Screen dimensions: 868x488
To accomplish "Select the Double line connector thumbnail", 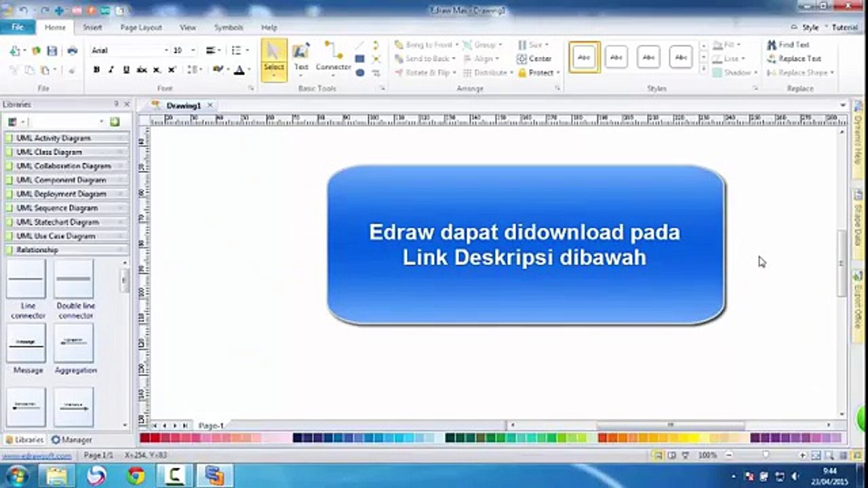I will [x=74, y=279].
